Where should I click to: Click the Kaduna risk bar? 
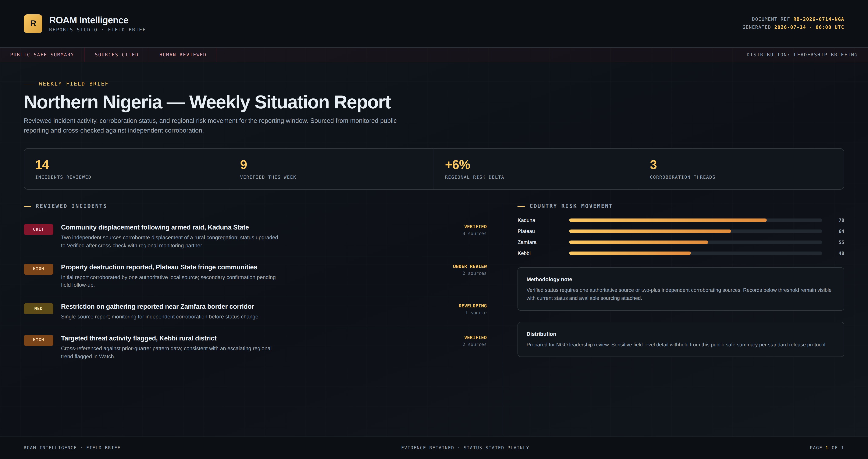pyautogui.click(x=696, y=220)
